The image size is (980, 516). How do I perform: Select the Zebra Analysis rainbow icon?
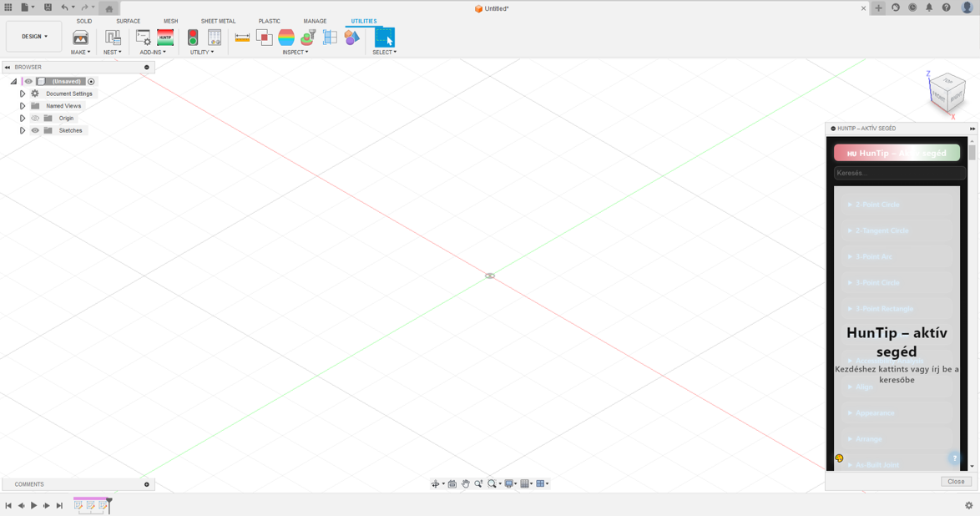(286, 38)
